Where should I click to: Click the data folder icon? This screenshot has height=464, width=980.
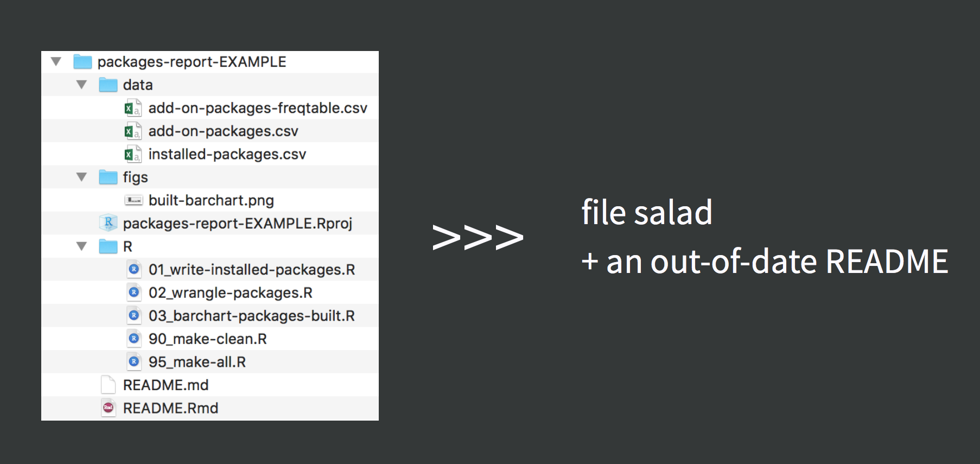(108, 85)
